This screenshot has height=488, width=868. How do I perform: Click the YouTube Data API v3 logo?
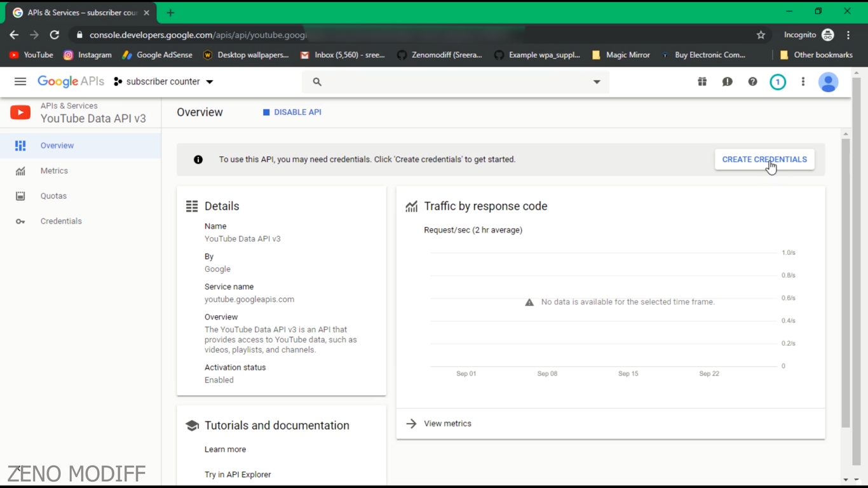pos(20,112)
